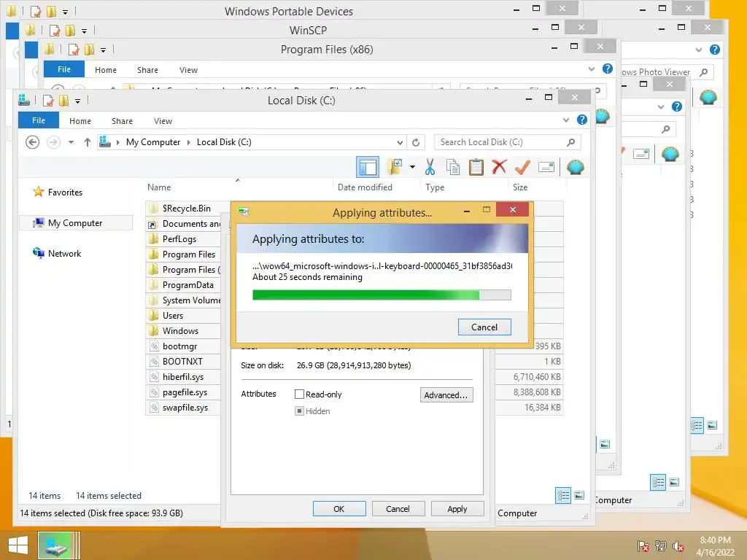Click the Cut scissors icon in the Local Disk toolbar
This screenshot has width=747, height=560.
click(x=430, y=167)
